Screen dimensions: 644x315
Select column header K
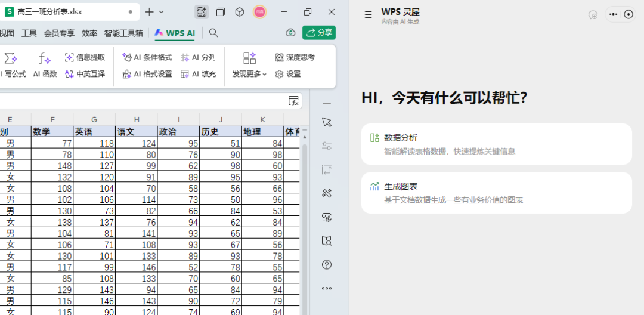262,119
